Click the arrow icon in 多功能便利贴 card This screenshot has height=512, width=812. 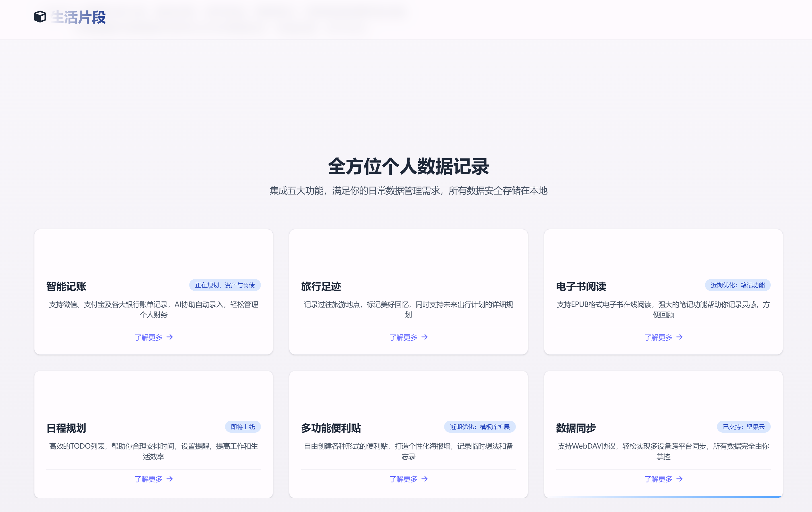pyautogui.click(x=424, y=479)
